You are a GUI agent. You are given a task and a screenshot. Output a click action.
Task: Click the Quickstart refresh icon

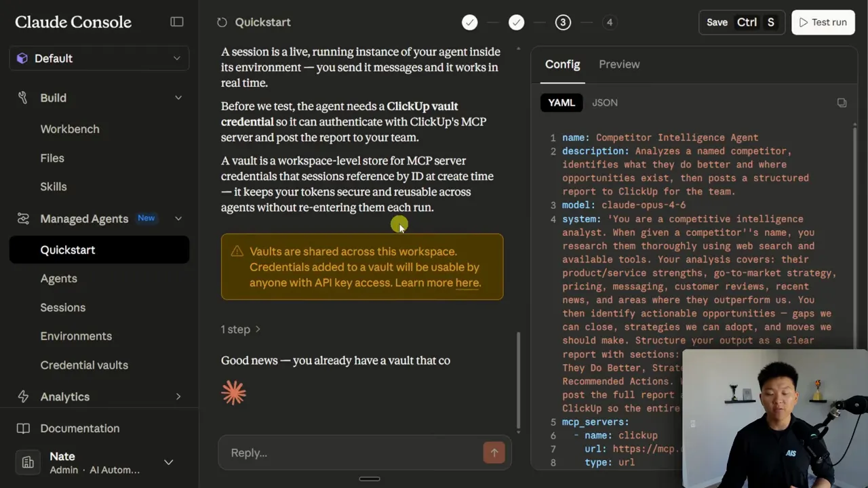point(222,22)
